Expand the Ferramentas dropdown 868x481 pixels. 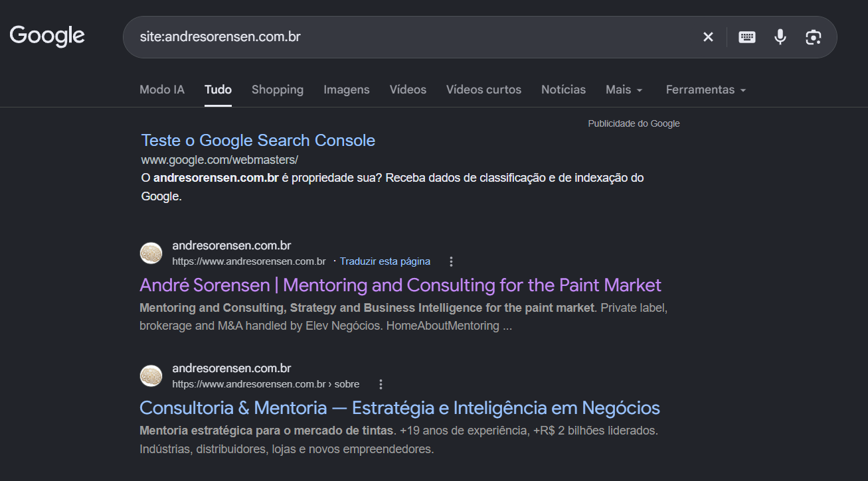click(x=706, y=90)
